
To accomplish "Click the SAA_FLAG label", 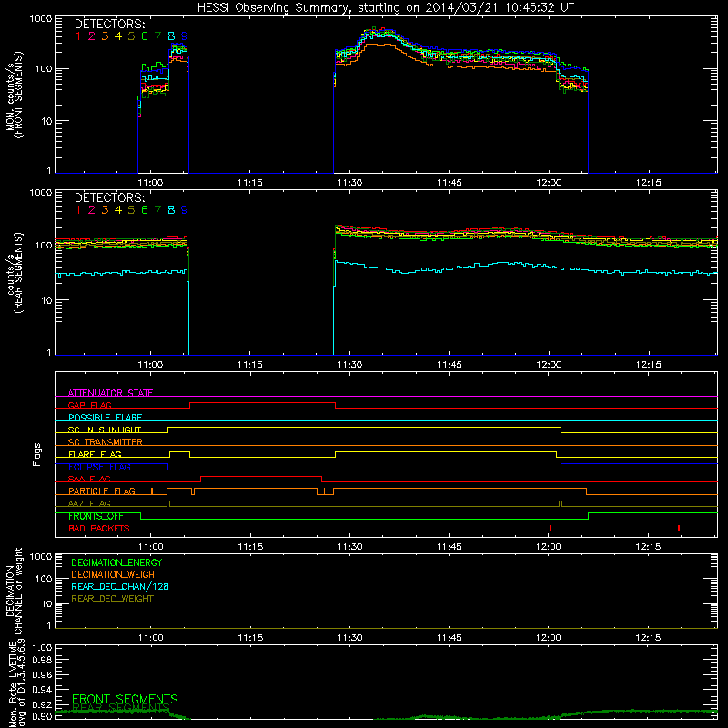I will pyautogui.click(x=89, y=480).
